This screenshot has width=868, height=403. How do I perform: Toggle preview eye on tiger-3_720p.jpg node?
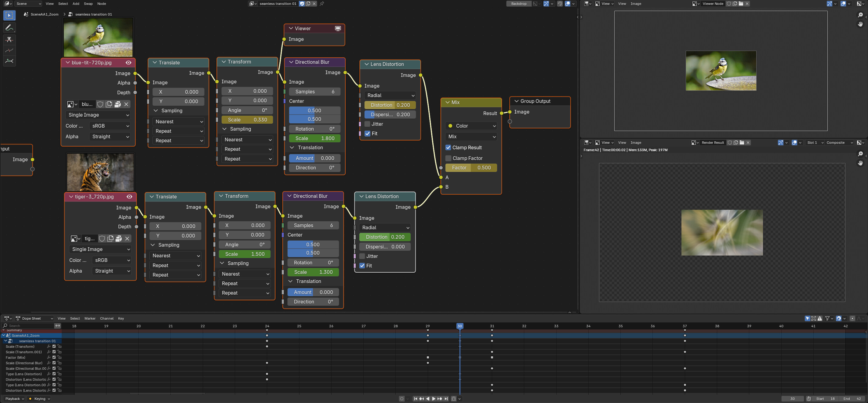click(129, 197)
